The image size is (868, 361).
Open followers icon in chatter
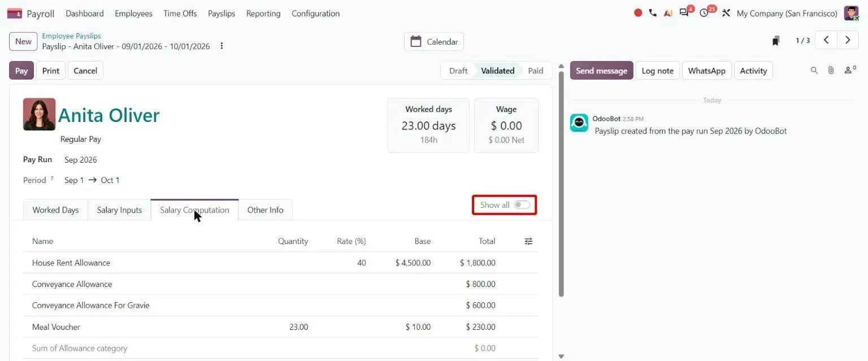(x=849, y=71)
